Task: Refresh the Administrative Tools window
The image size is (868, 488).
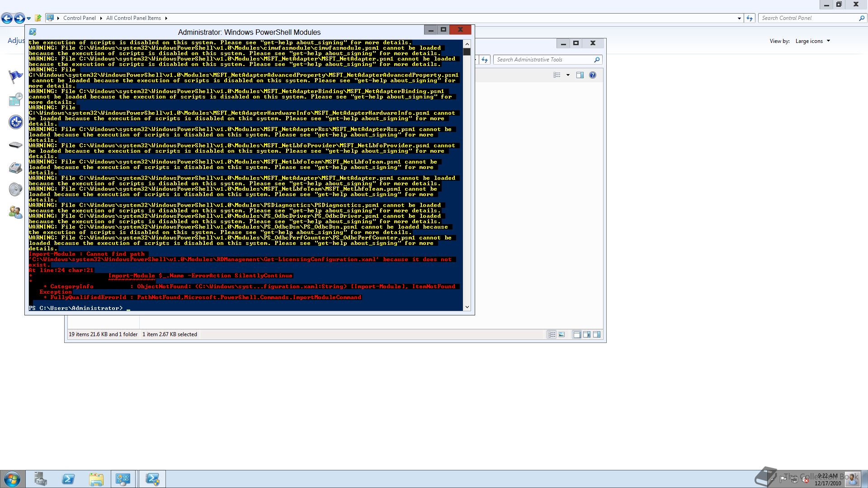Action: pyautogui.click(x=485, y=60)
